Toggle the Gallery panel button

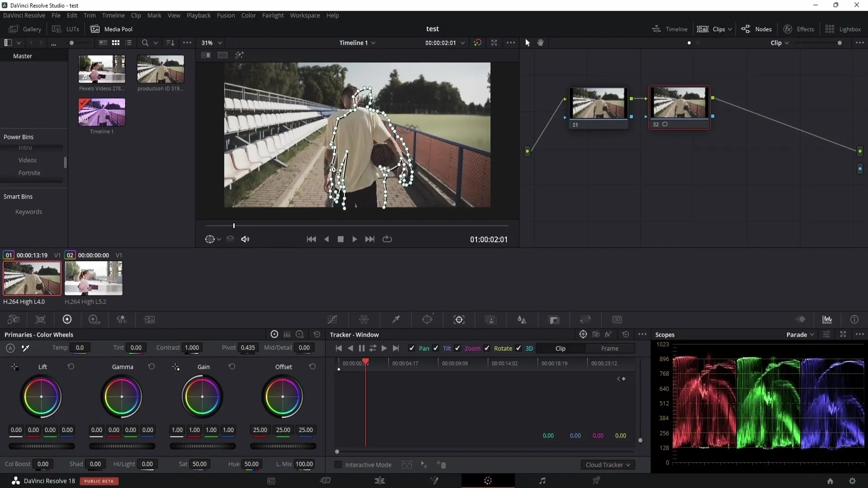(x=25, y=29)
